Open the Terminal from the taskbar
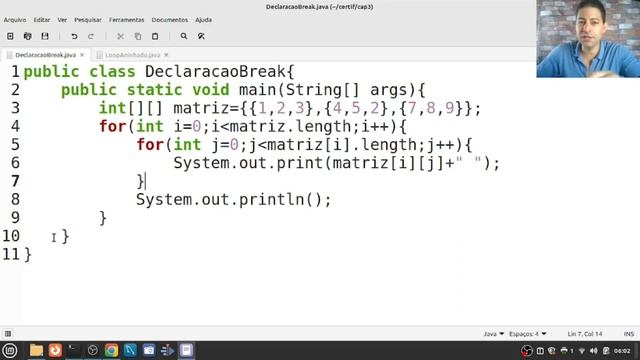 tap(73, 350)
